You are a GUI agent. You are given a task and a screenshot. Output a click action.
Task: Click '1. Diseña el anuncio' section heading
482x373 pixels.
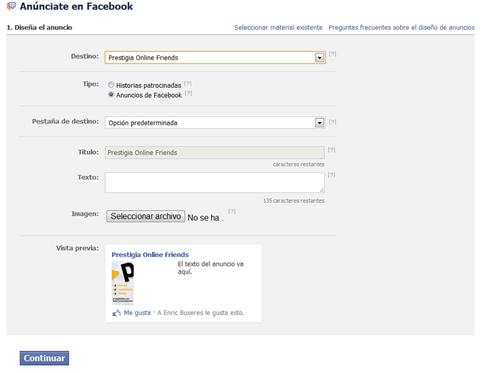point(39,27)
